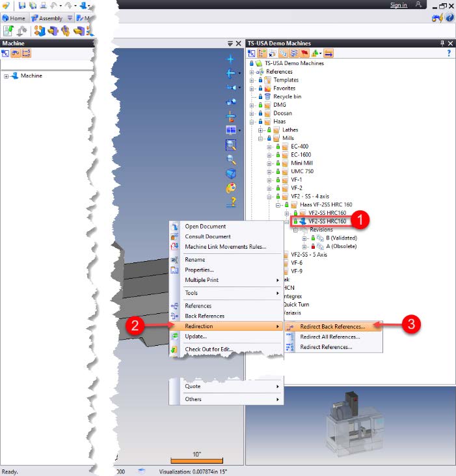The image size is (456, 476).
Task: Select the UMC 750 folder
Action: [x=302, y=171]
